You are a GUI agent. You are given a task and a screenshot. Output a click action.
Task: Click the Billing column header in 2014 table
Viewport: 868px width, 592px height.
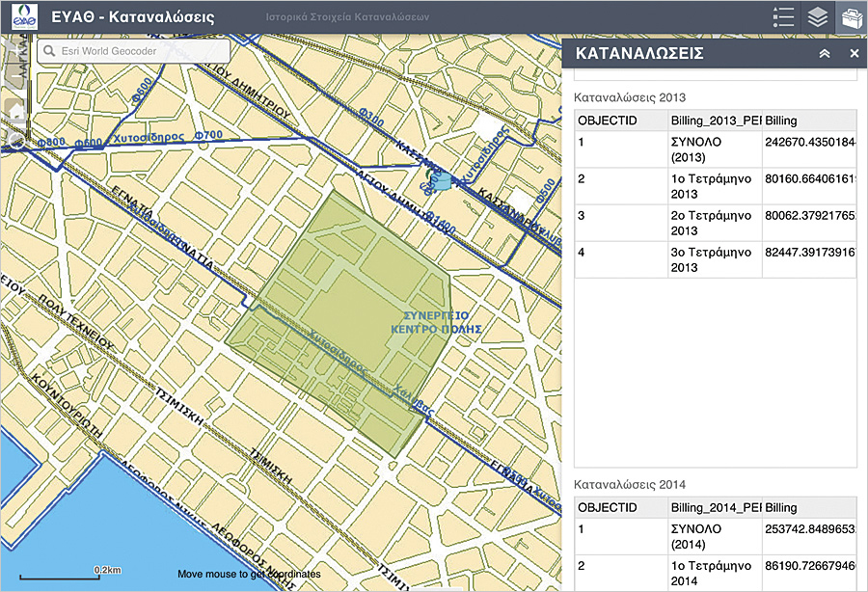806,507
